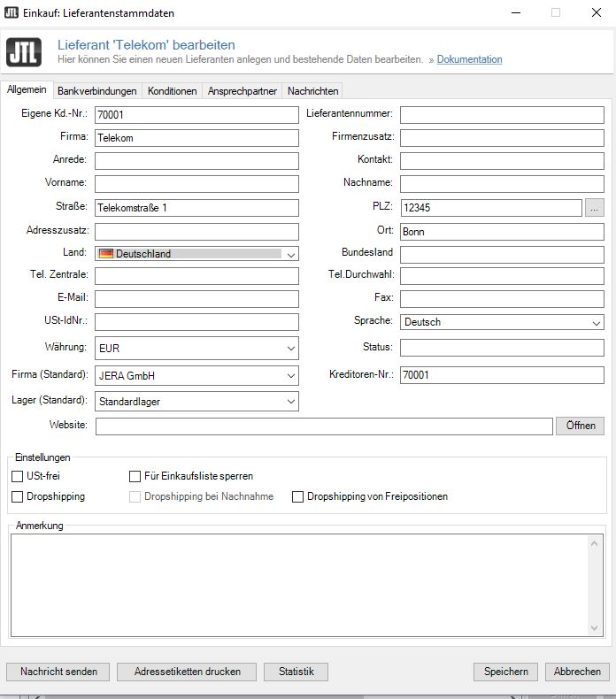Screen dimensions: 616x699
Task: Click the Firmenzusatz input field
Action: (x=502, y=138)
